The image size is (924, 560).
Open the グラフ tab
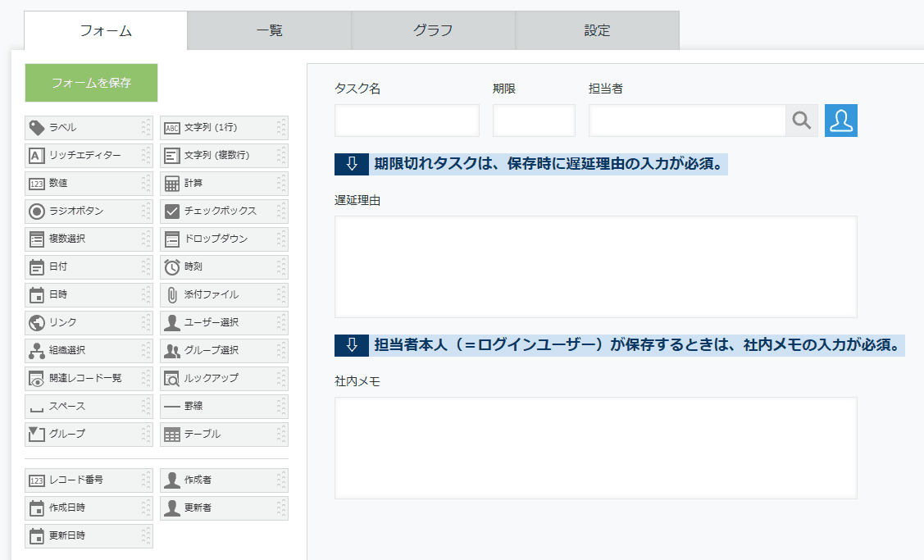pos(433,30)
